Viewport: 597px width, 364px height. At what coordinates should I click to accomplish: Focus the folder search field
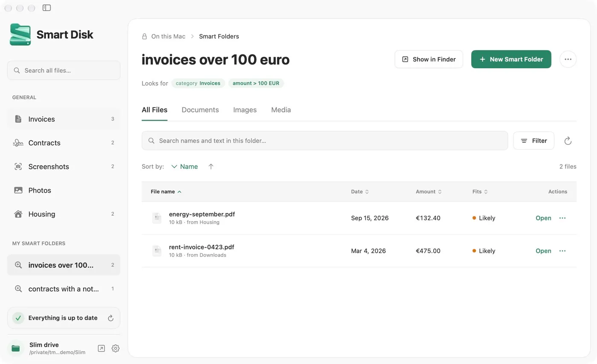pos(325,141)
